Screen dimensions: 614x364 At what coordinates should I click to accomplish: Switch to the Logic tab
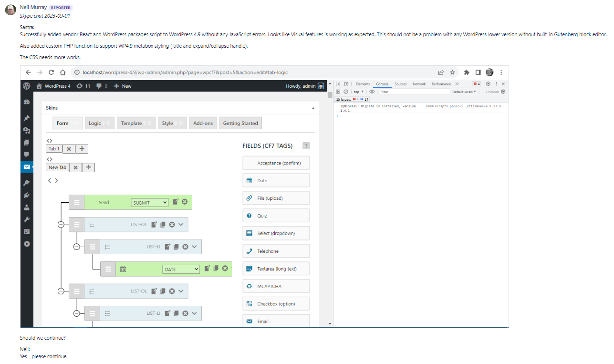(x=95, y=123)
